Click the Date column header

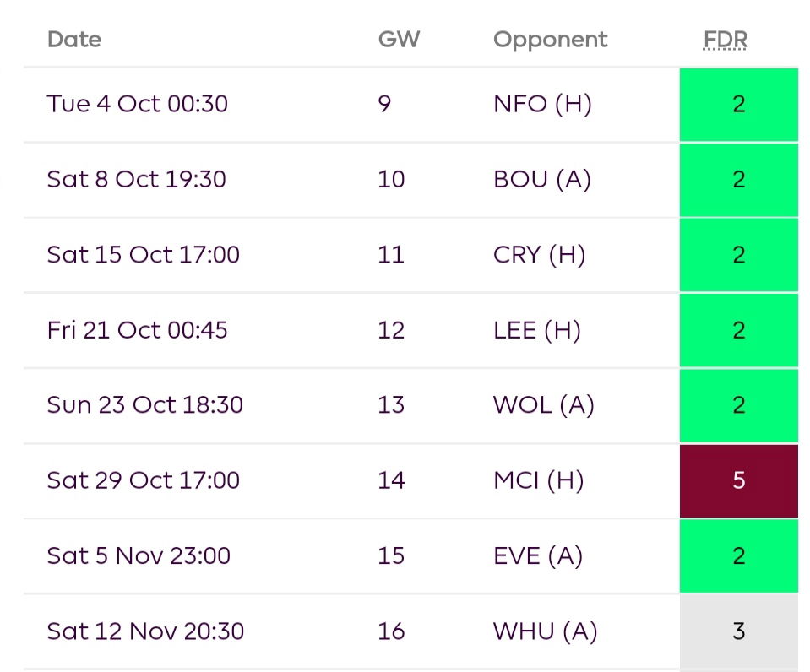point(73,39)
